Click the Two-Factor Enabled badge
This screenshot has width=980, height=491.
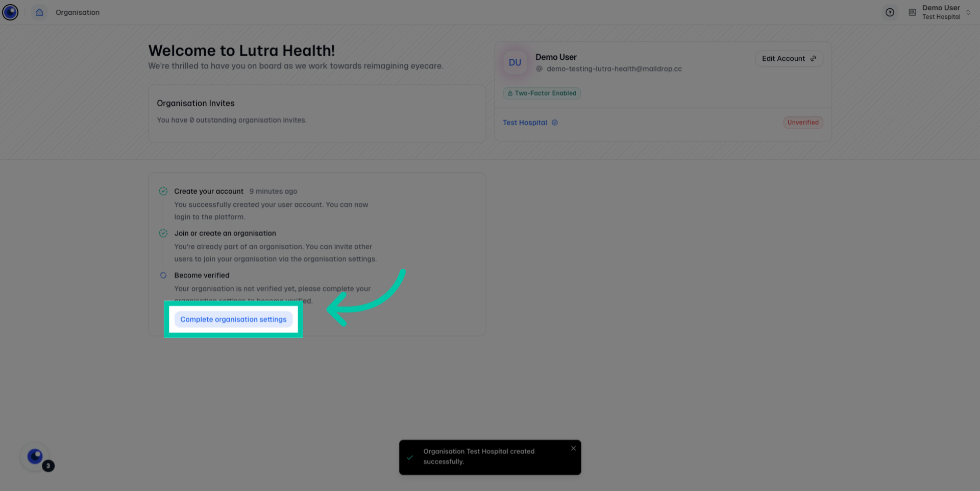(x=542, y=93)
